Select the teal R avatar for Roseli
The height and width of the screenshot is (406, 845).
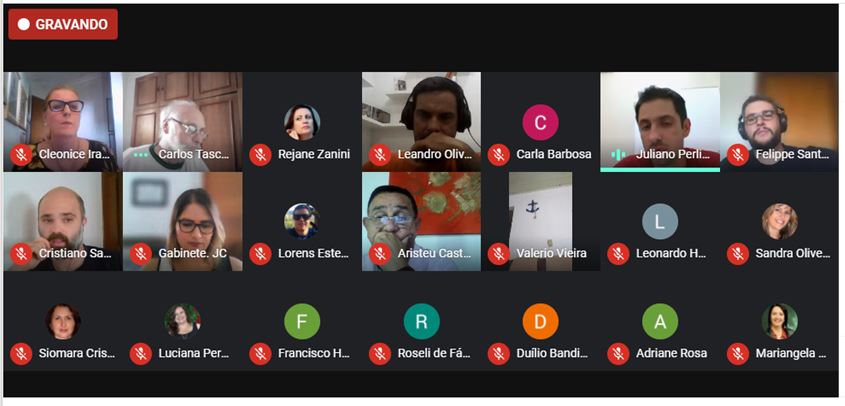(421, 321)
